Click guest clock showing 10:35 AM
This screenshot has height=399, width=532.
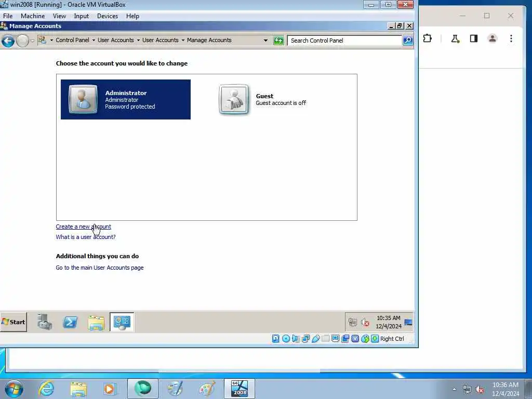389,322
